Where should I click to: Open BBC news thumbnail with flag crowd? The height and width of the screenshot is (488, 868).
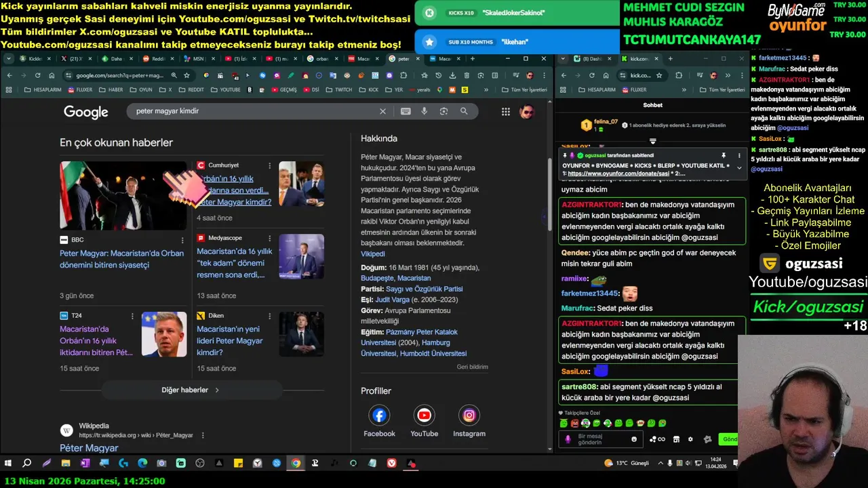(x=123, y=195)
